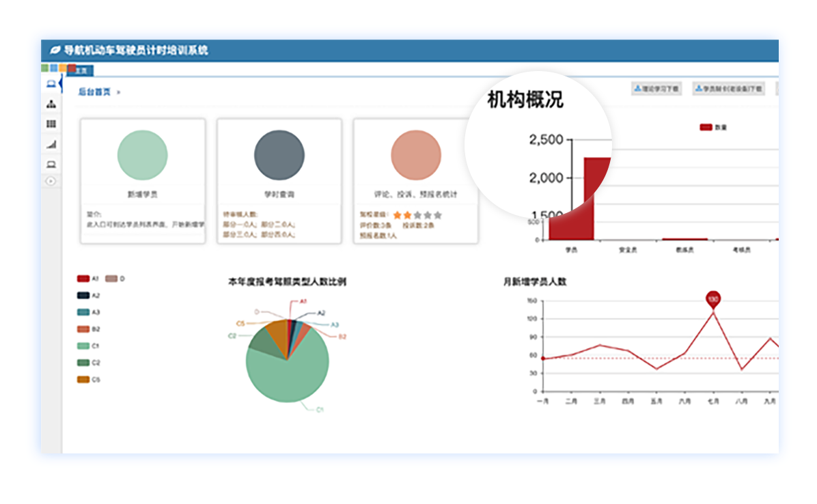Click the red color swatch in skin picker
817x504 pixels.
72,68
